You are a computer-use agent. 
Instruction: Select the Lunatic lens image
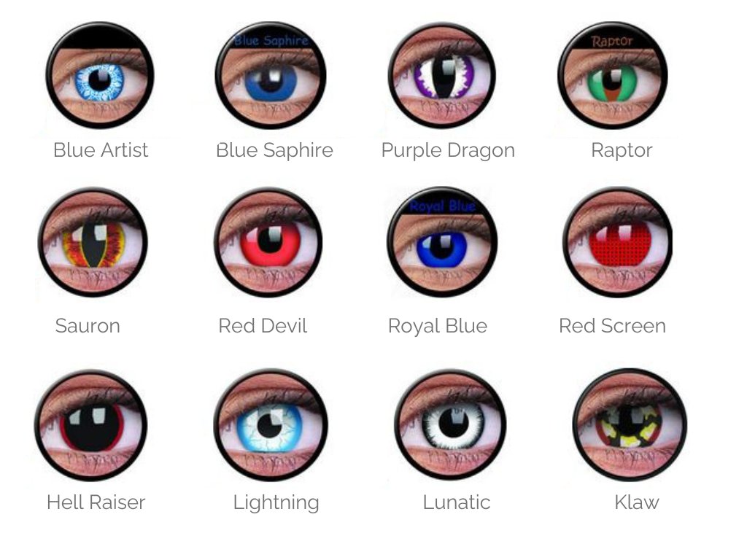click(x=450, y=425)
